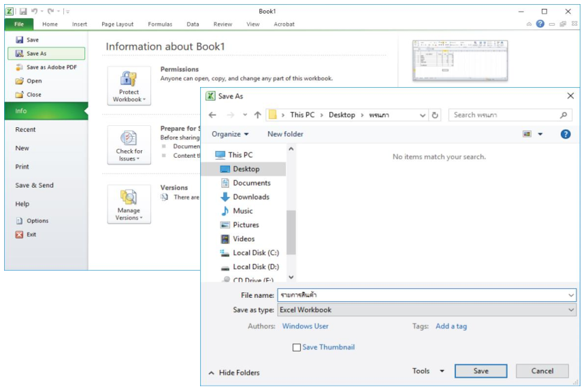Click the Add a tag link

click(x=451, y=326)
